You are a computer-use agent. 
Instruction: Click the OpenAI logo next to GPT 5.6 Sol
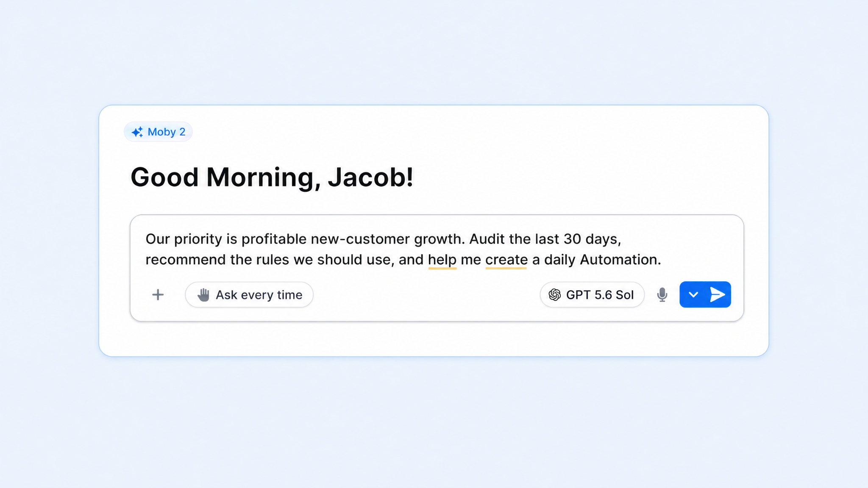tap(554, 294)
